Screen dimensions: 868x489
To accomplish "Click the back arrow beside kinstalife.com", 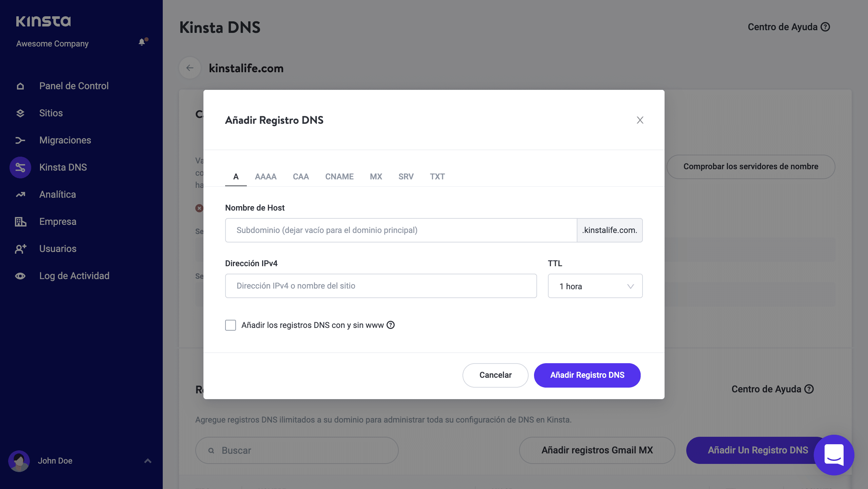I will (x=190, y=68).
